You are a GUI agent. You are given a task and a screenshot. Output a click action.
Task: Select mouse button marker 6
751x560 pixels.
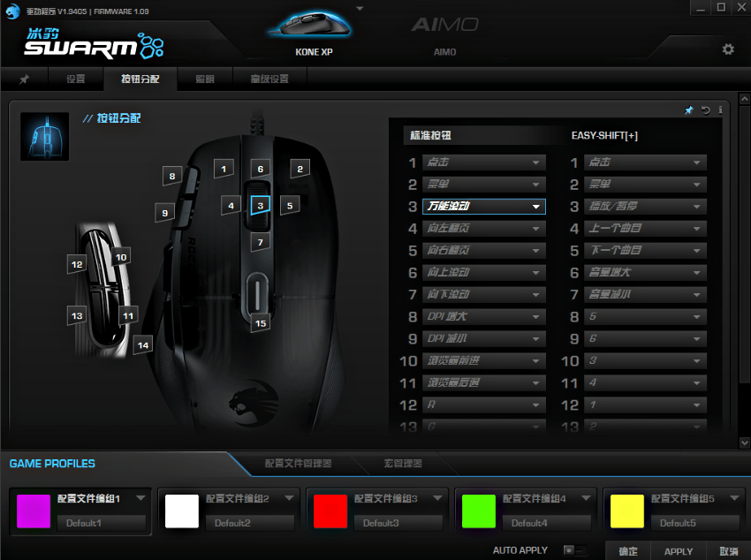click(x=261, y=169)
